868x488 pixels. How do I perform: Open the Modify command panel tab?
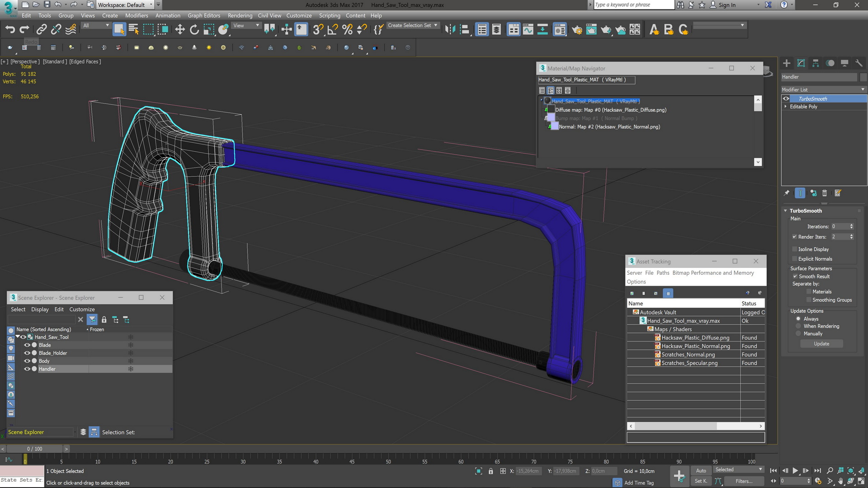(x=801, y=63)
